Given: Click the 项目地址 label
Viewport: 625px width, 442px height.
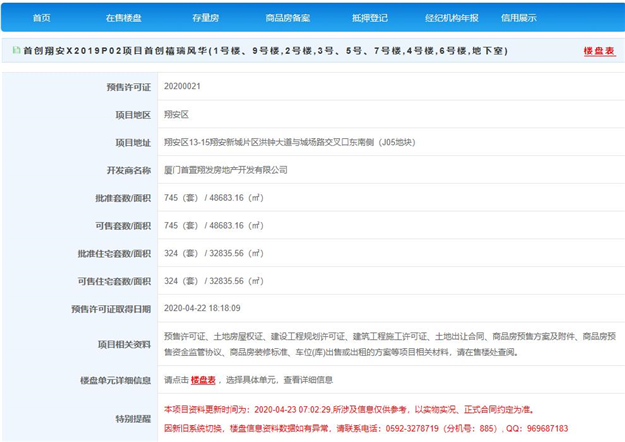Looking at the screenshot, I should pos(133,143).
